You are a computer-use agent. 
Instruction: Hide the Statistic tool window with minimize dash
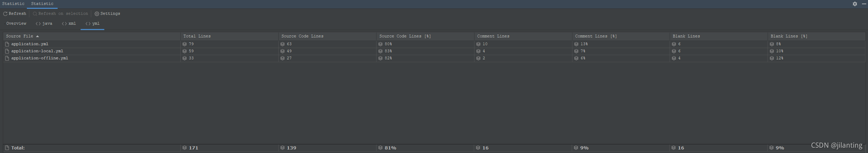[x=864, y=4]
